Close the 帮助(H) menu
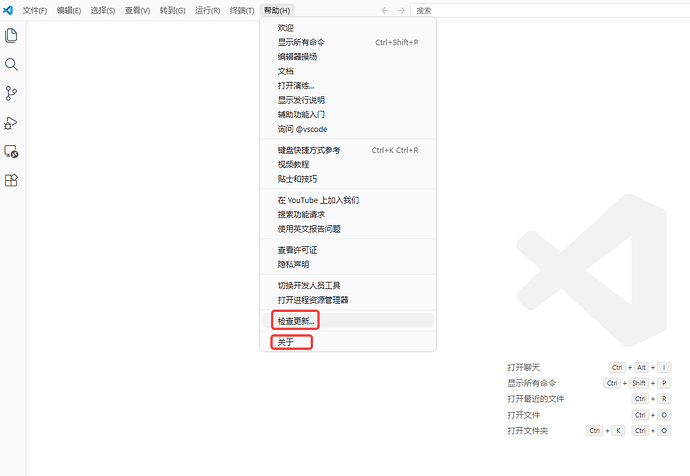The image size is (690, 476). 277,11
